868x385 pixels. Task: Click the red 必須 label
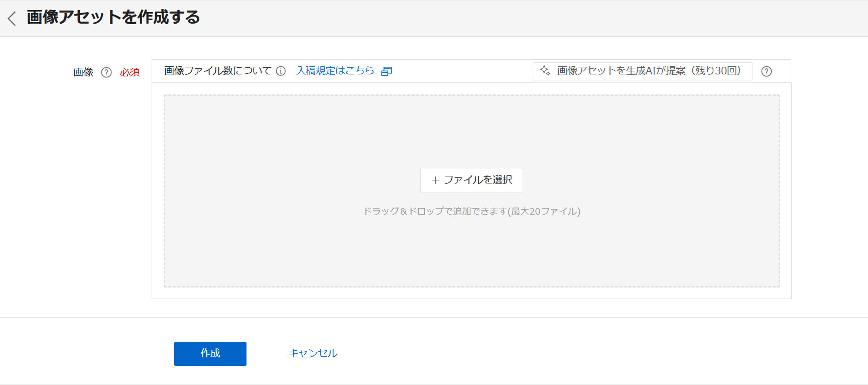tap(130, 72)
